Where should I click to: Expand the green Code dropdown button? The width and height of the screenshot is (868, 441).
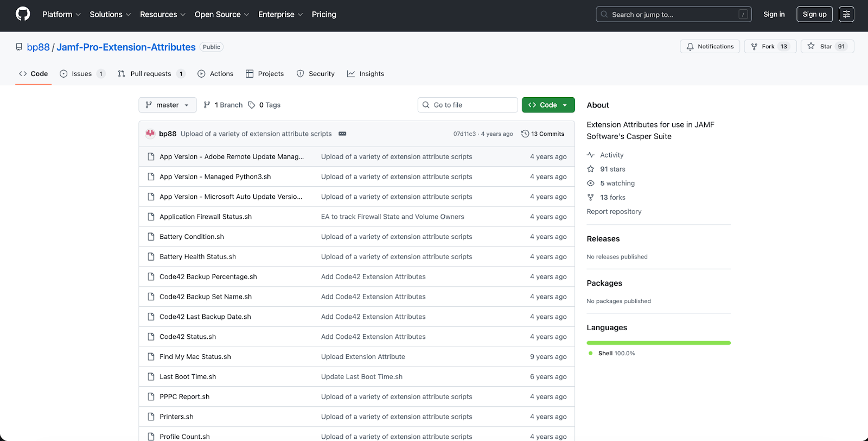click(x=548, y=105)
